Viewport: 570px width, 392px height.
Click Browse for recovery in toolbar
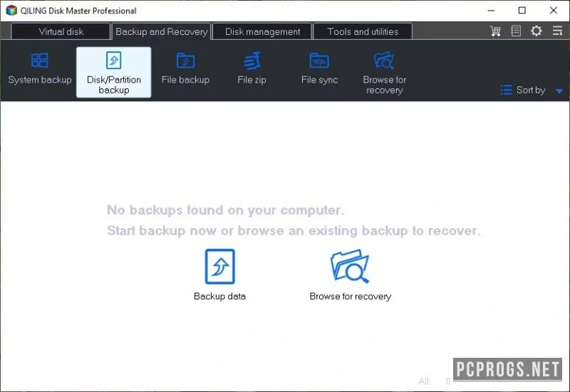tap(384, 73)
